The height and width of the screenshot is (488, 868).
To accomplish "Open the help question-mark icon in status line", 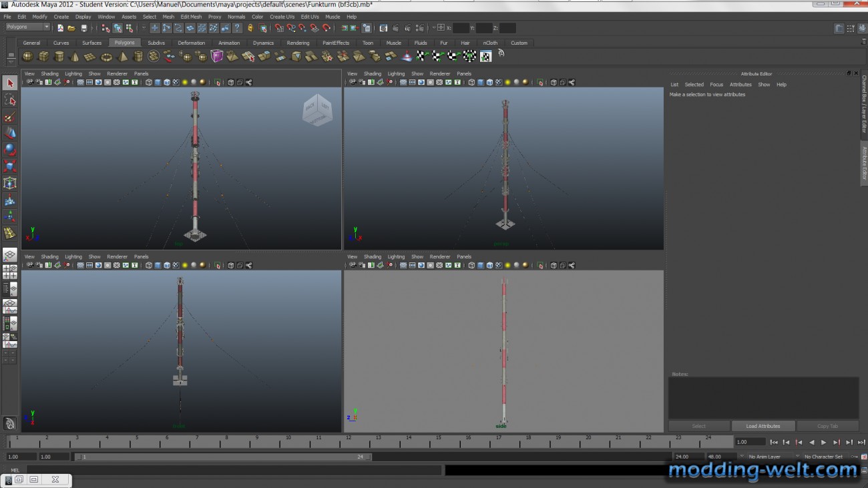I will [237, 28].
